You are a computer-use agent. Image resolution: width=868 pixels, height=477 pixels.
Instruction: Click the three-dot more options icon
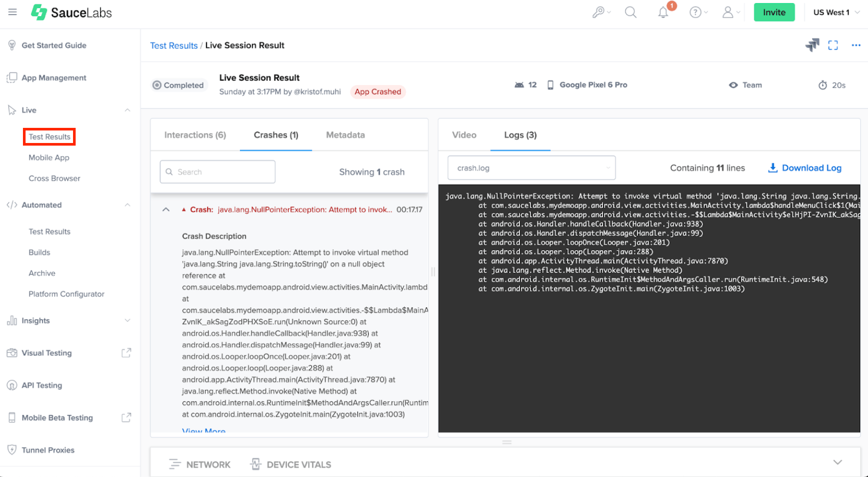(x=856, y=45)
